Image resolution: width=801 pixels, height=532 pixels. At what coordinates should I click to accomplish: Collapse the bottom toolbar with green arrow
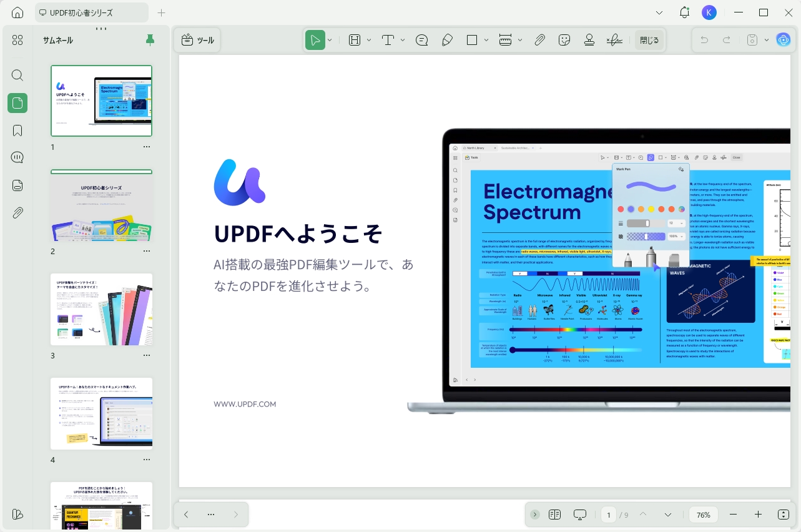tap(535, 515)
